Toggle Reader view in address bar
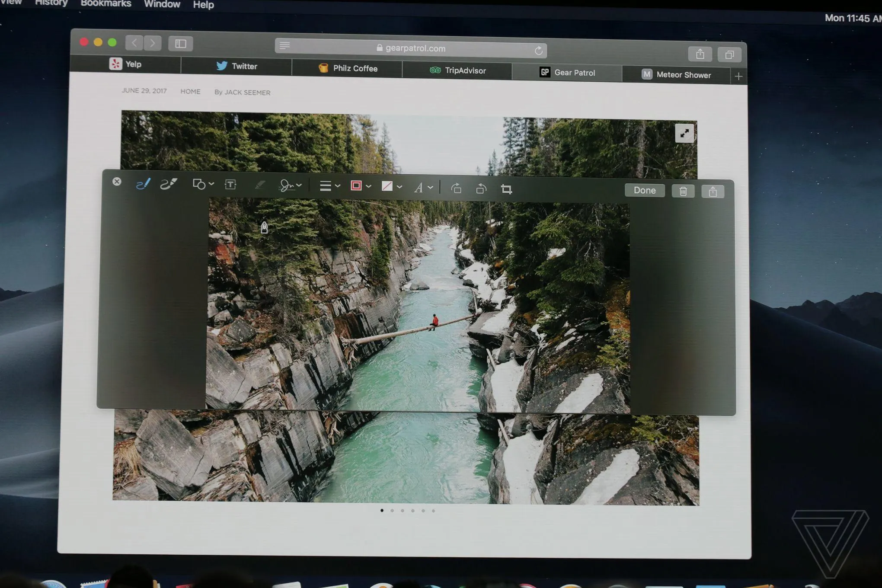Viewport: 882px width, 588px height. coord(284,46)
